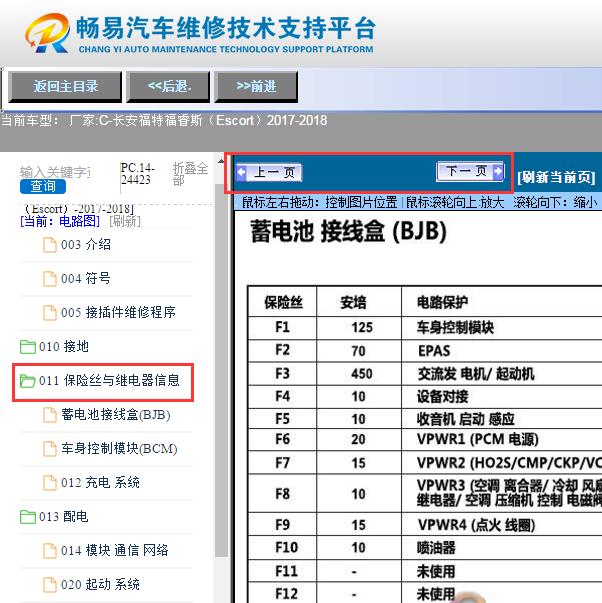Viewport: 602px width, 603px height.
Task: Open the next page (下一页)
Action: 470,171
